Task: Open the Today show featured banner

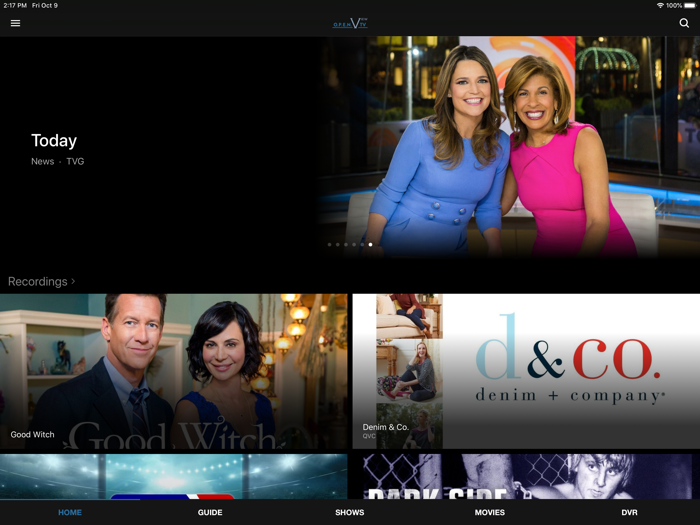Action: click(x=350, y=147)
